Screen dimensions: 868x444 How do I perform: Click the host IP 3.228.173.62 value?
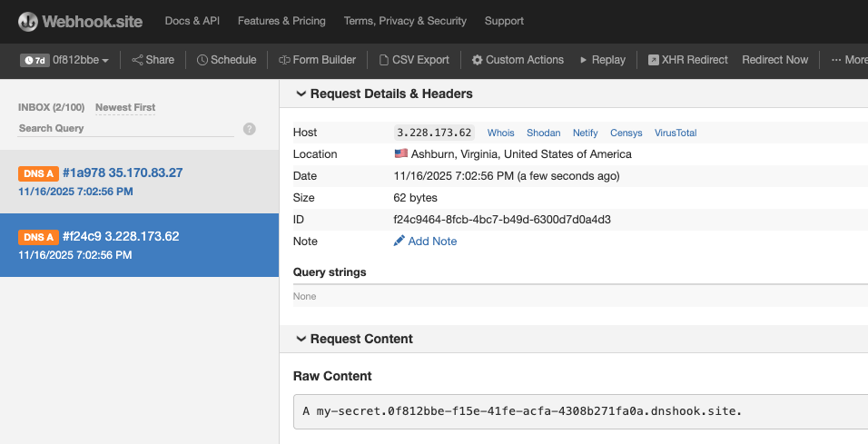coord(434,133)
